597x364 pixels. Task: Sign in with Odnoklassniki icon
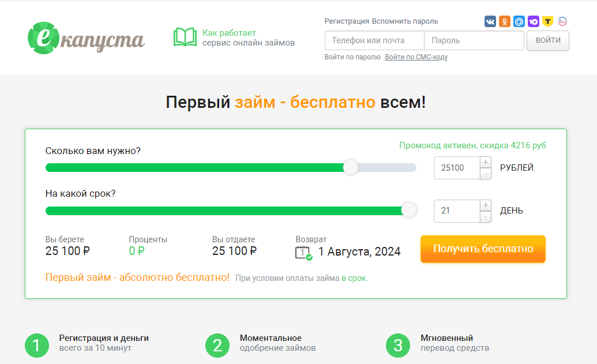[506, 21]
